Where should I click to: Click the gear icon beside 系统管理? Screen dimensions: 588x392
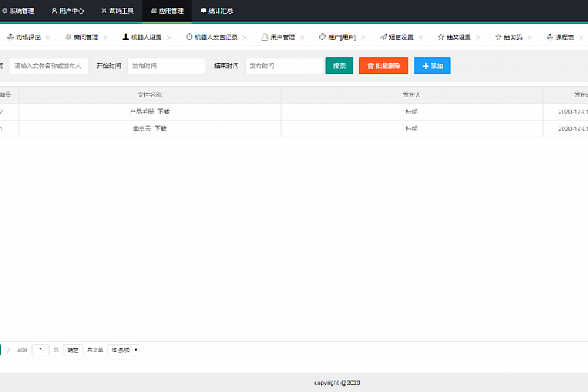[x=5, y=11]
